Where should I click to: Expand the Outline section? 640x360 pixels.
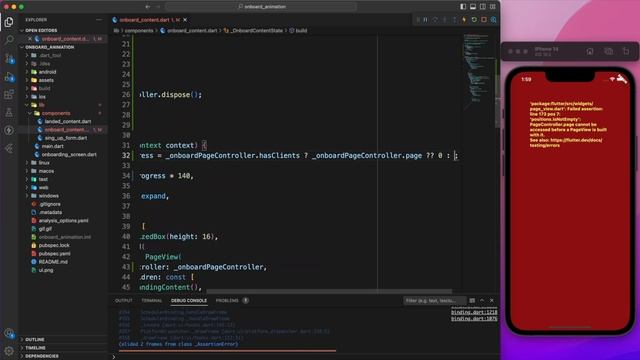35,340
